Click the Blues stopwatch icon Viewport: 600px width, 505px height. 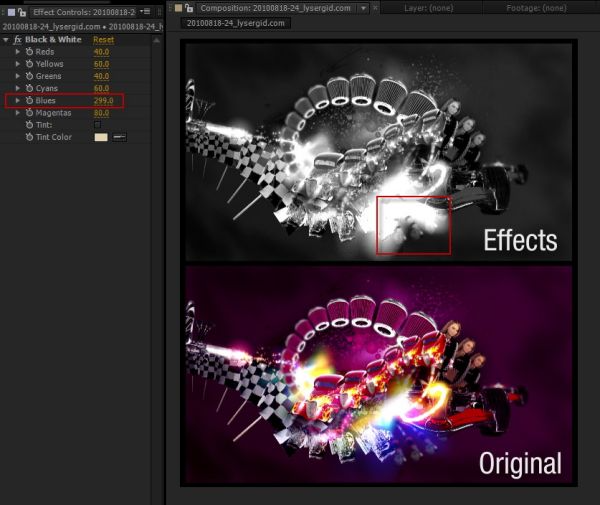click(29, 101)
